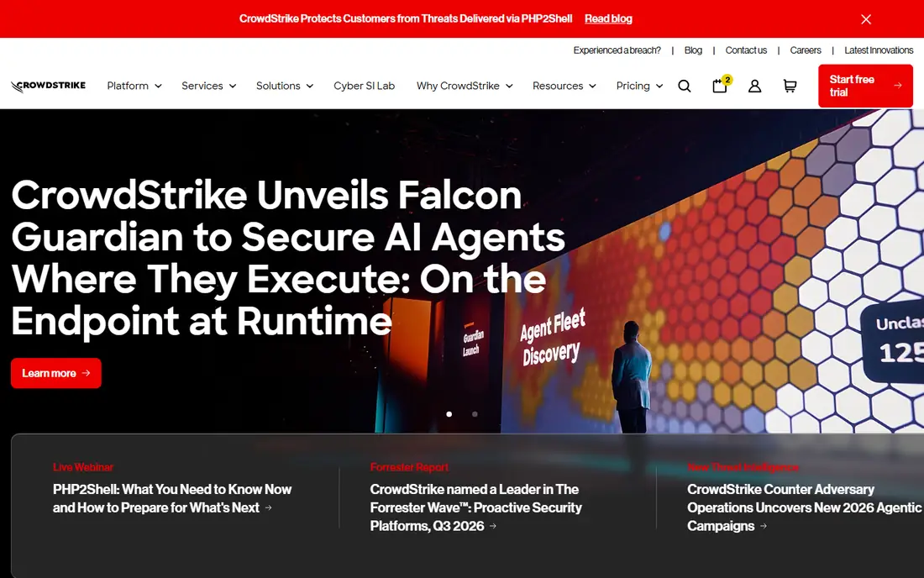
Task: Click the Live Webinar label
Action: 83,467
